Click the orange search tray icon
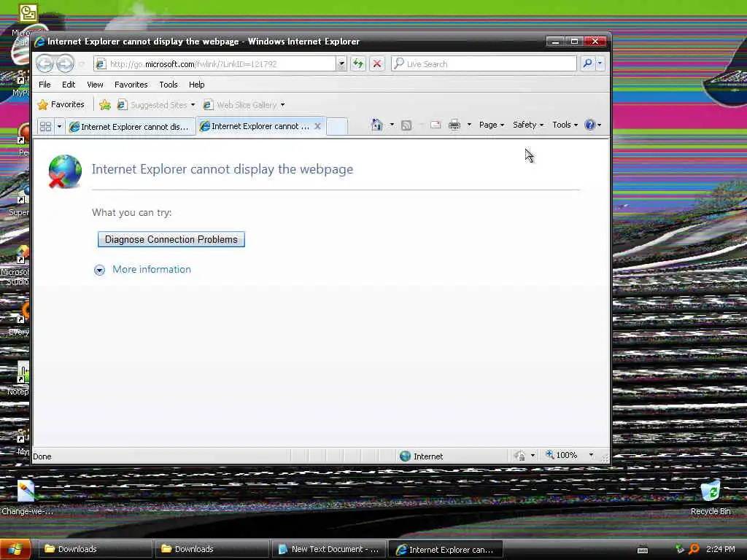747x560 pixels. click(x=694, y=549)
